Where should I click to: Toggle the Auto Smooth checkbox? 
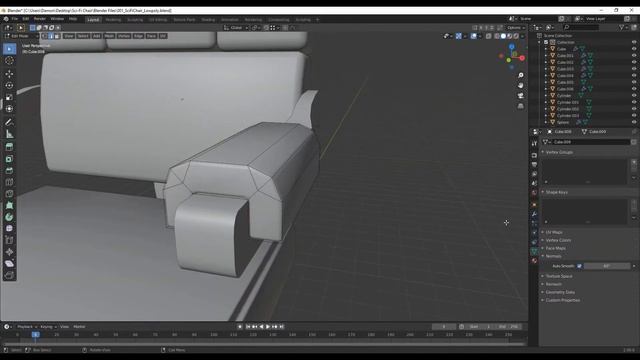coord(579,266)
